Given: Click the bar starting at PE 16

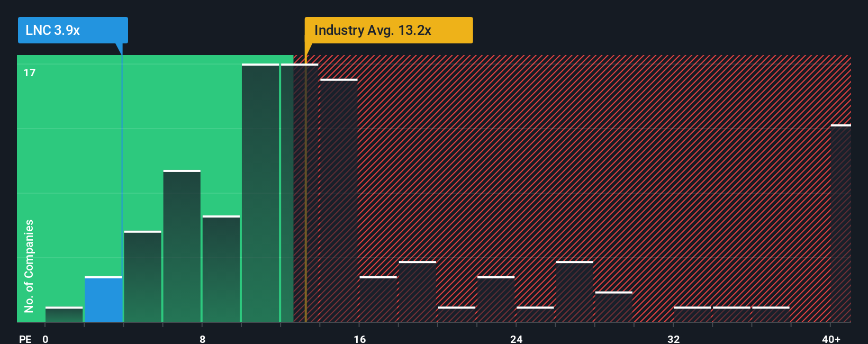Looking at the screenshot, I should coord(378,299).
